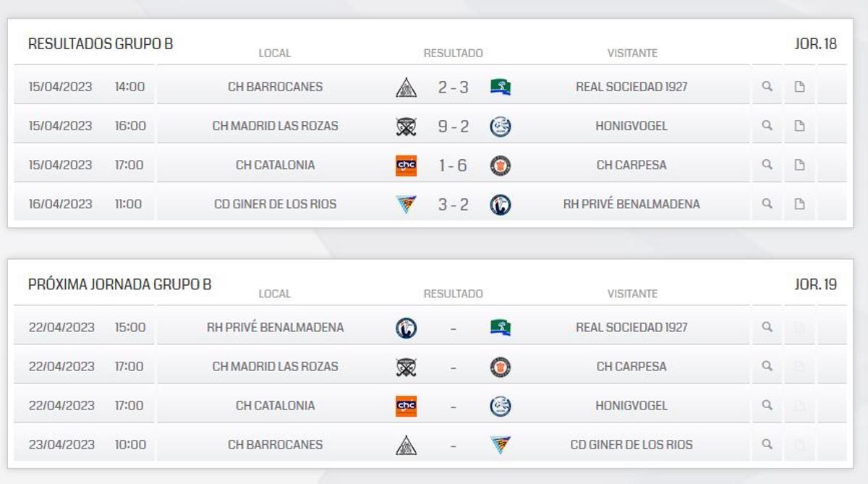Click the Real Sociedad 1927 green badge
The image size is (868, 484).
501,86
